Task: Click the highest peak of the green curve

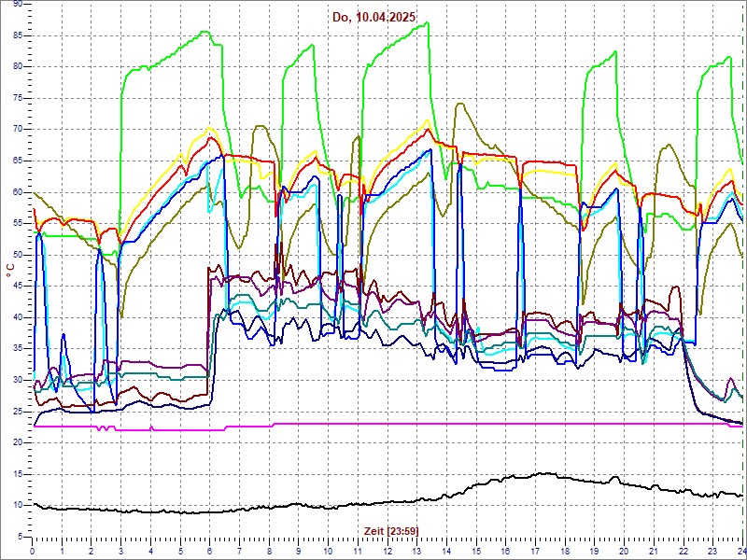Action: point(426,23)
